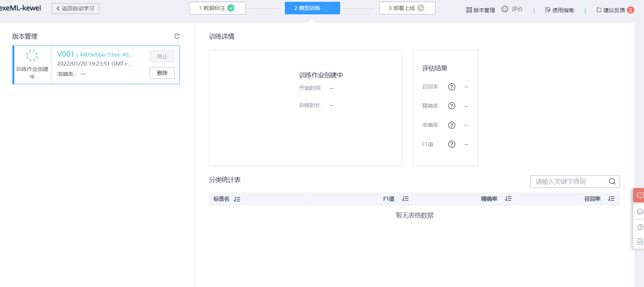Screen dimensions: 644x287
Task: Sort the table by 精确率 column
Action: tap(508, 199)
